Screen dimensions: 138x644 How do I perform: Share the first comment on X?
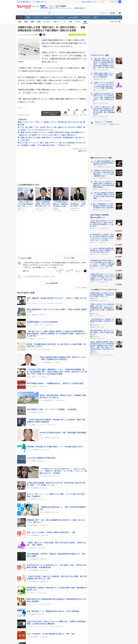coord(85,271)
